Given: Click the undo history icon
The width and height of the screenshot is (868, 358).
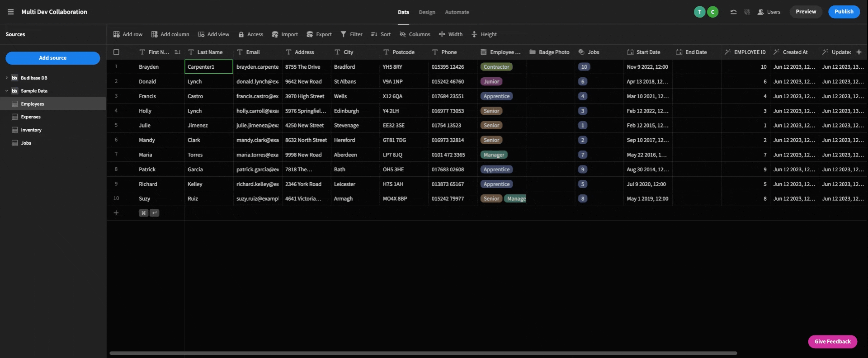Looking at the screenshot, I should click(733, 12).
